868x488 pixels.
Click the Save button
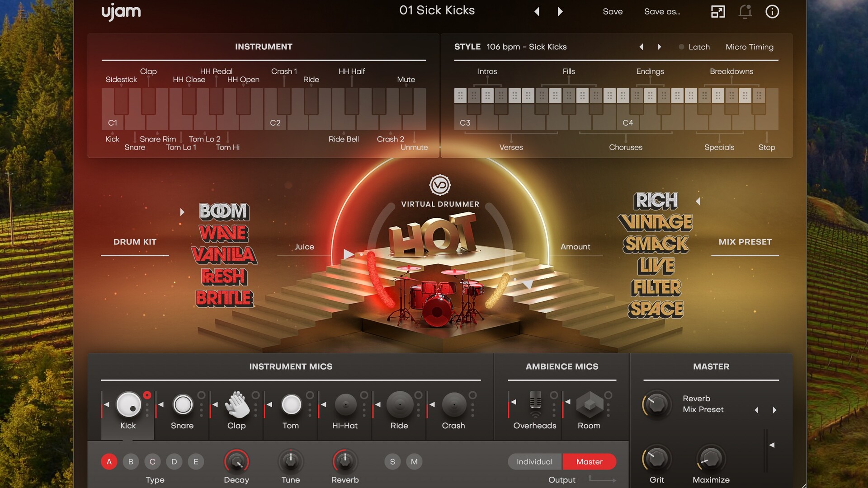click(613, 12)
